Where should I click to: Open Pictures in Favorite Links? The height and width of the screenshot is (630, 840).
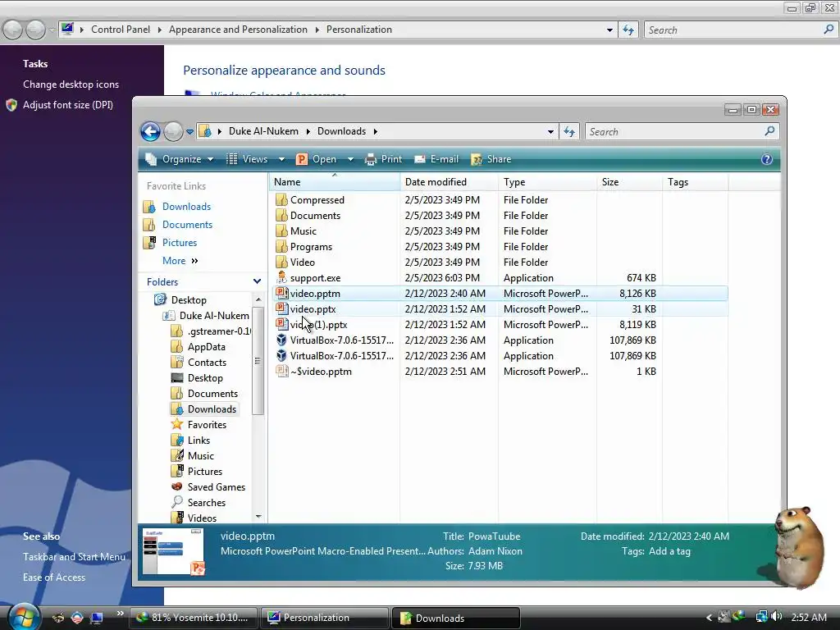tap(180, 243)
